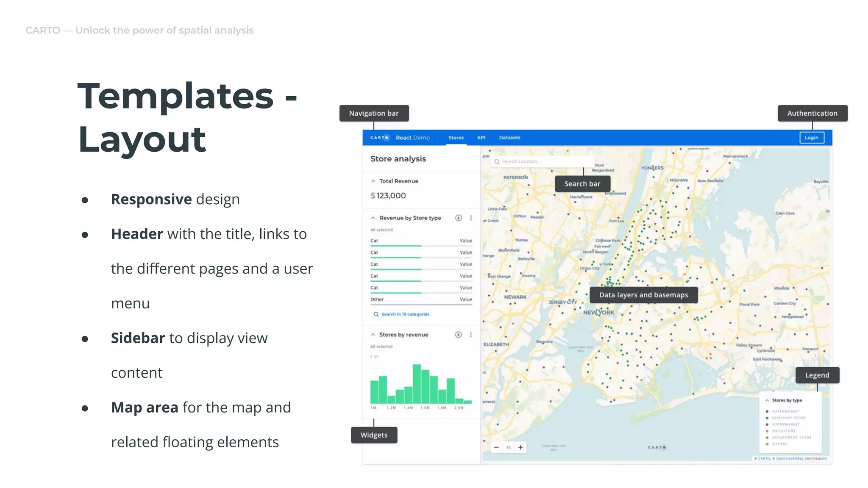
Task: Open the CARTO attribution link
Action: [764, 458]
